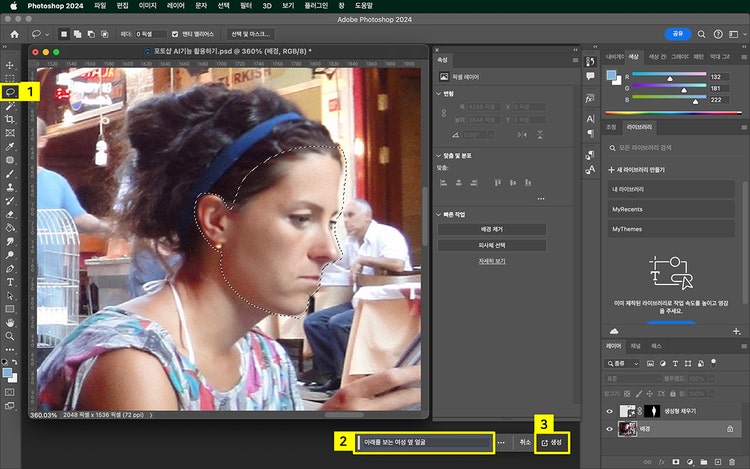The height and width of the screenshot is (469, 750).
Task: Switch to the 라이브러리 tab
Action: [x=639, y=128]
